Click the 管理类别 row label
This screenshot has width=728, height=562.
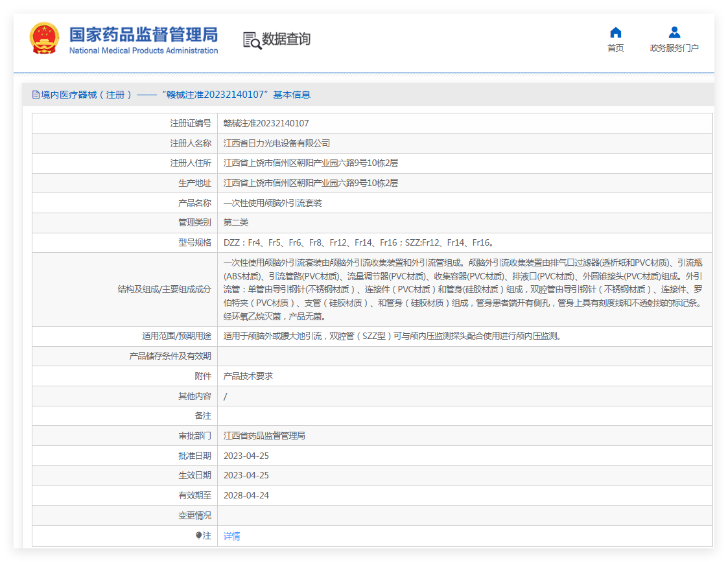pos(194,222)
